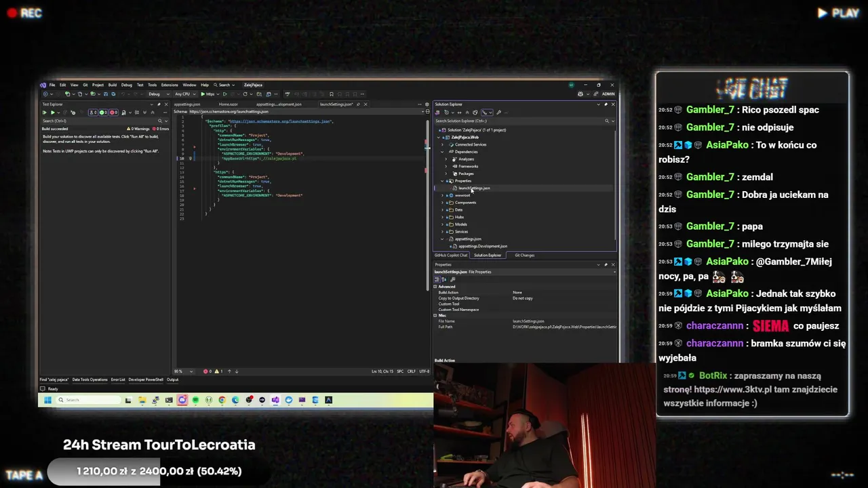This screenshot has width=868, height=488.
Task: Click the Run tests play icon in Test Explorer
Action: pyautogui.click(x=53, y=113)
